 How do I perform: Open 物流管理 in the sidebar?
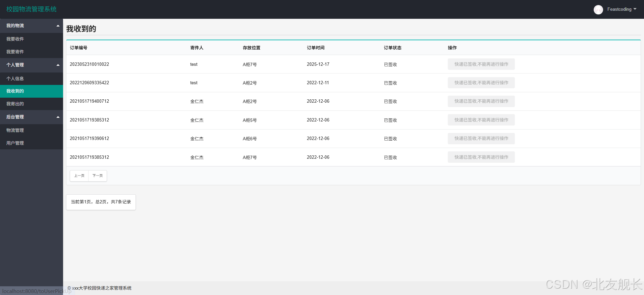pos(32,131)
